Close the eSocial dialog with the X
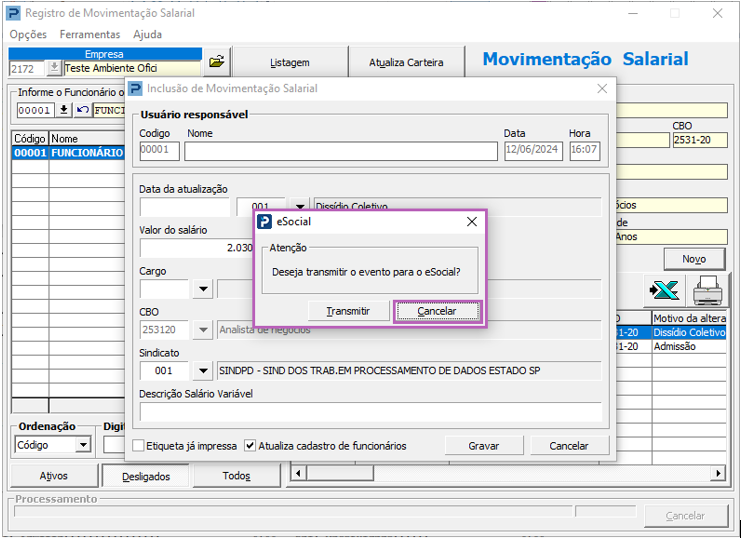The image size is (743, 541). click(472, 222)
